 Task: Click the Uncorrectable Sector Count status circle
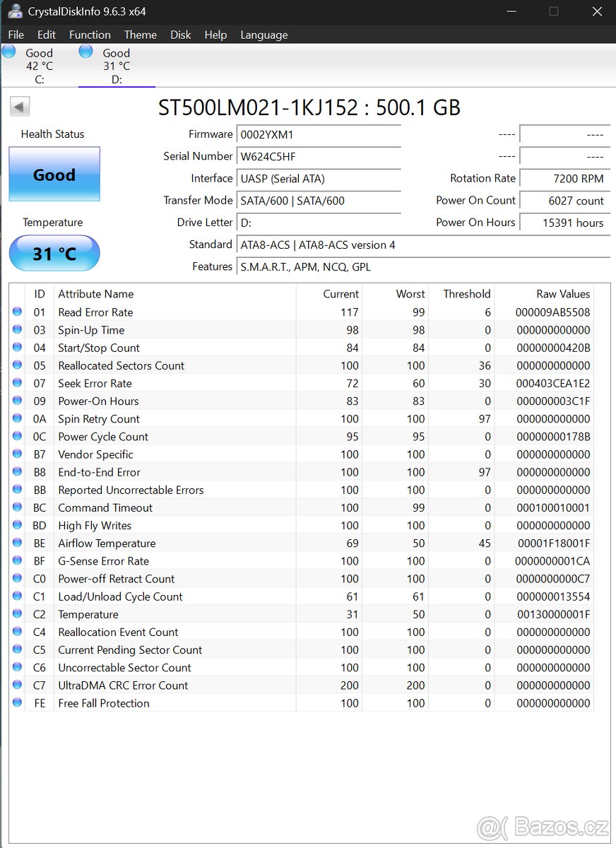[17, 667]
